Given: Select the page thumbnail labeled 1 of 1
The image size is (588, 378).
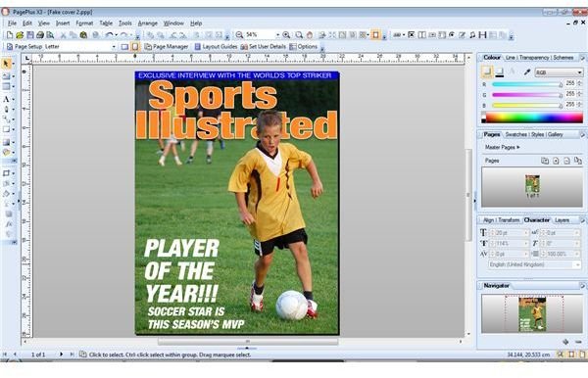Looking at the screenshot, I should (532, 186).
